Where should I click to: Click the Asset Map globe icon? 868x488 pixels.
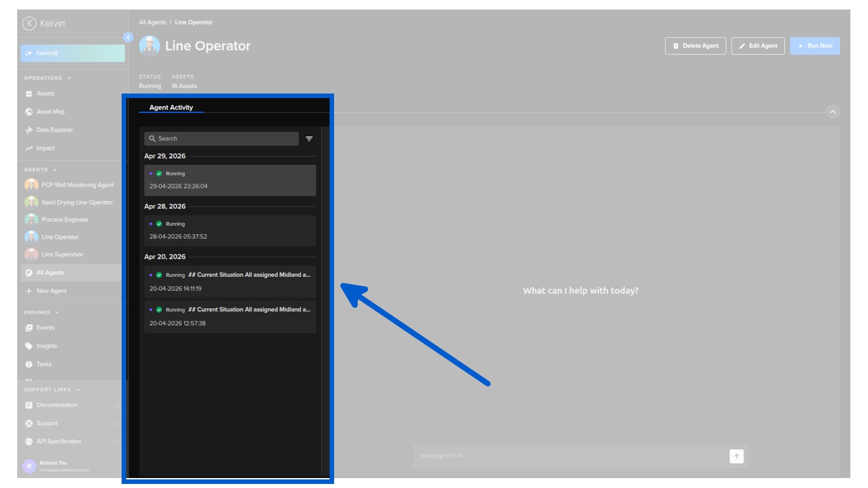(29, 112)
